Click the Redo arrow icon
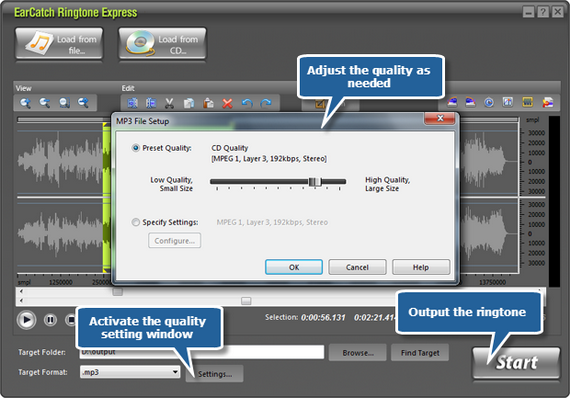This screenshot has width=570, height=398. pos(266,103)
